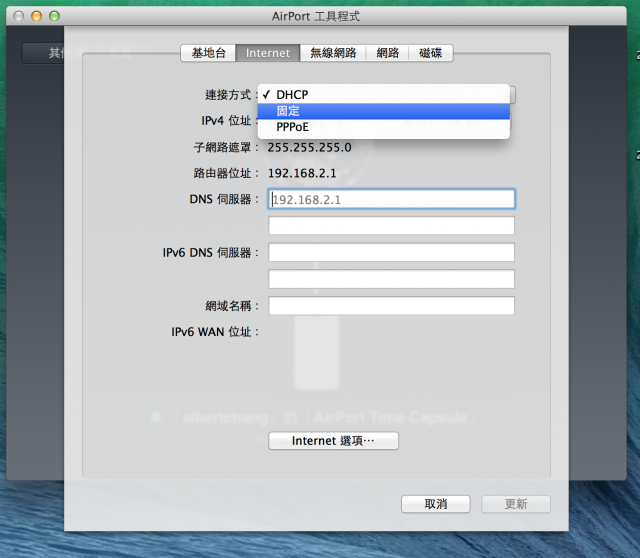Click the second IPv6 DNS field

tap(391, 279)
